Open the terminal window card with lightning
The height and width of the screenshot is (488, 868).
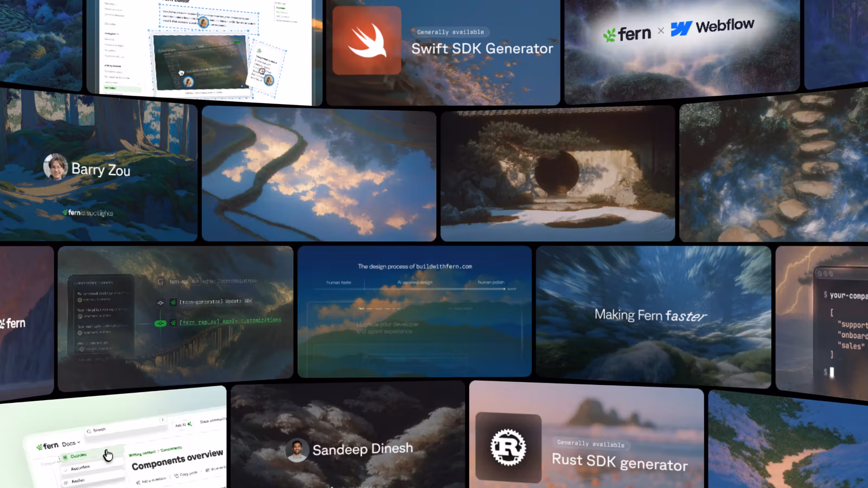click(x=822, y=323)
